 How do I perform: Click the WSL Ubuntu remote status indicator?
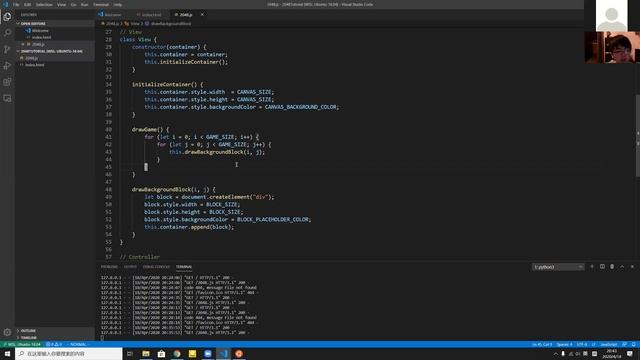(22, 344)
